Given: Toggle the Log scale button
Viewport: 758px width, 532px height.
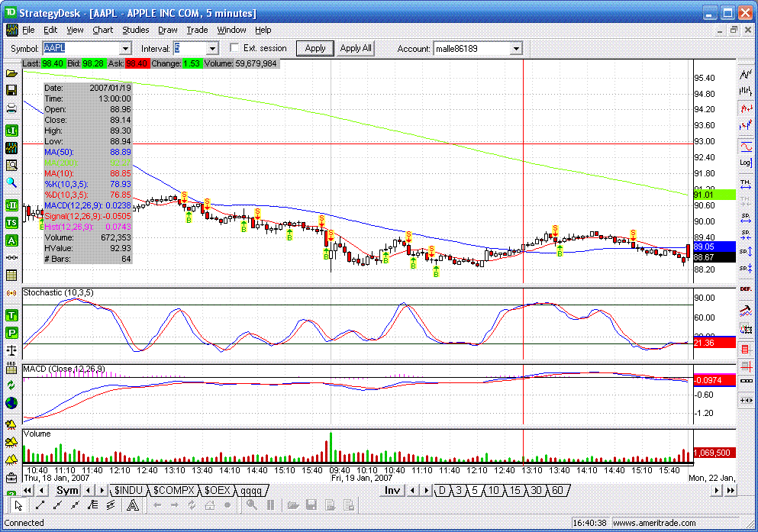Looking at the screenshot, I should (746, 163).
